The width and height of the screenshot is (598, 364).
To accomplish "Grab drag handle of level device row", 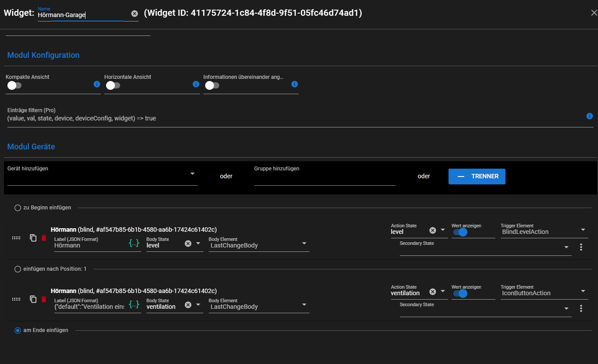I will coord(16,237).
